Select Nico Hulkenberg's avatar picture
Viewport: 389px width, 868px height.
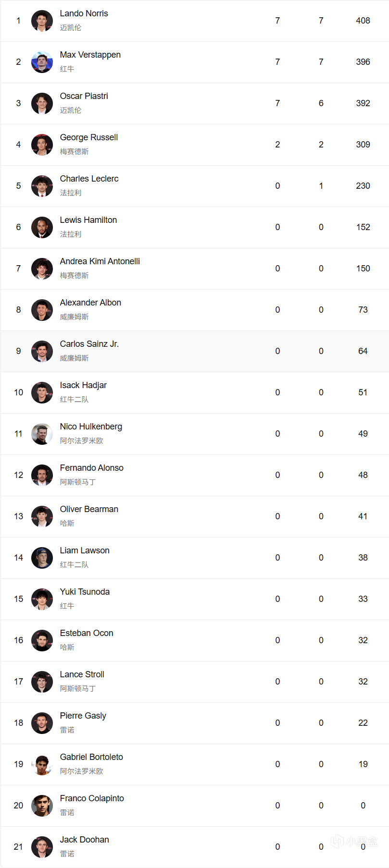42,434
